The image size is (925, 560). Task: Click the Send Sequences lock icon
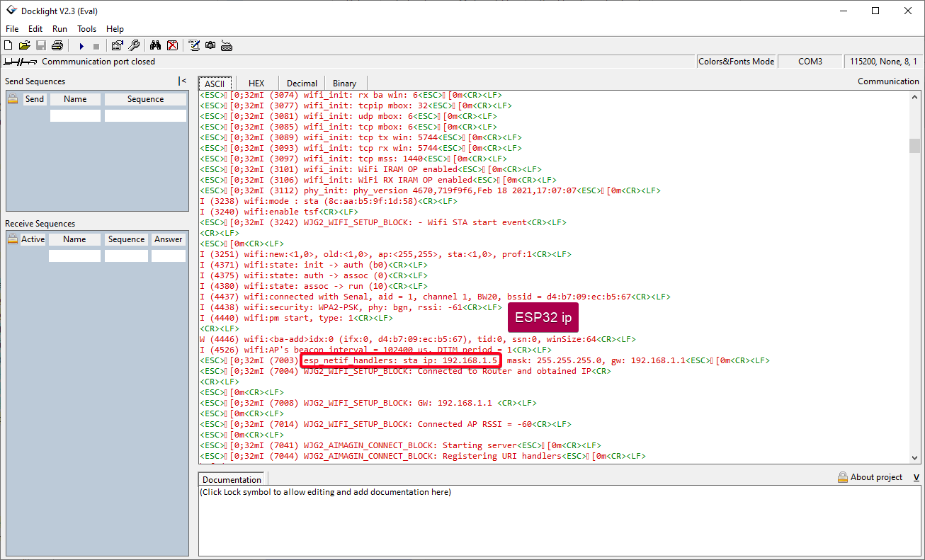coord(13,99)
